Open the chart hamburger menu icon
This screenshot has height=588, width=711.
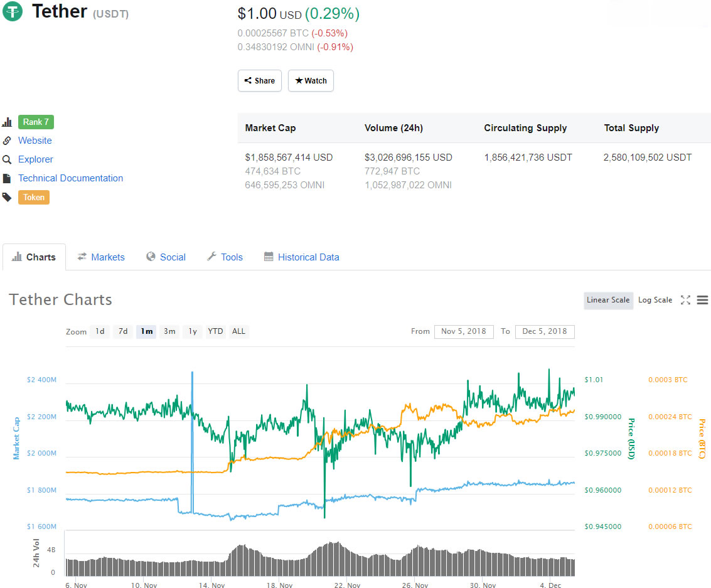[703, 300]
